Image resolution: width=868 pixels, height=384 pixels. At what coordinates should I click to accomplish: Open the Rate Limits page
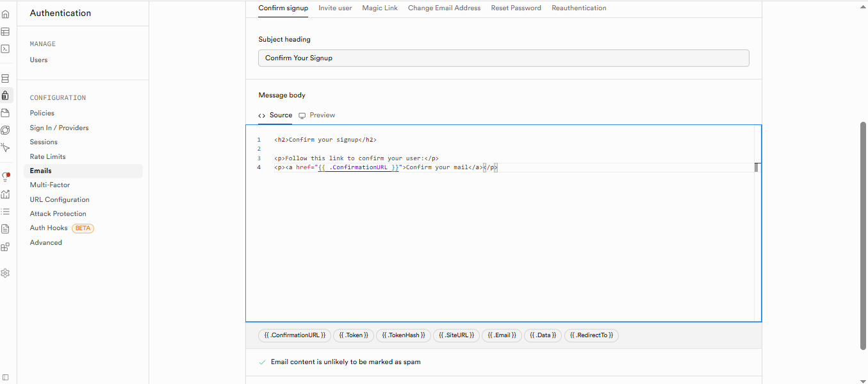pos(47,156)
